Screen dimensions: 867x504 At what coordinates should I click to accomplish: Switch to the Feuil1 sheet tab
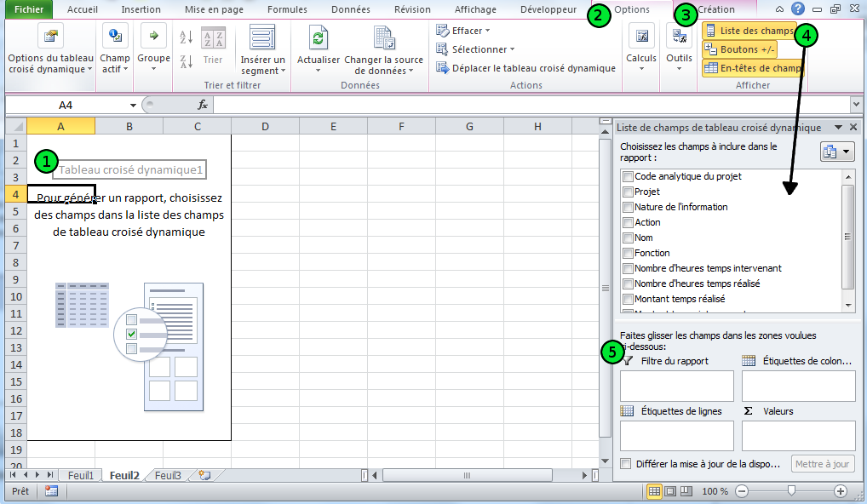tap(81, 476)
